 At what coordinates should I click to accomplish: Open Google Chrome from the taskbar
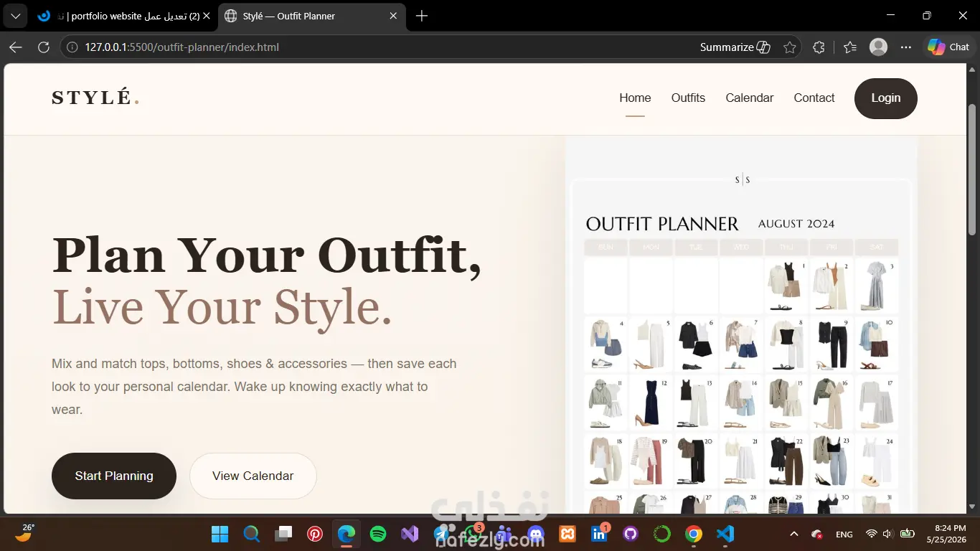pos(694,534)
